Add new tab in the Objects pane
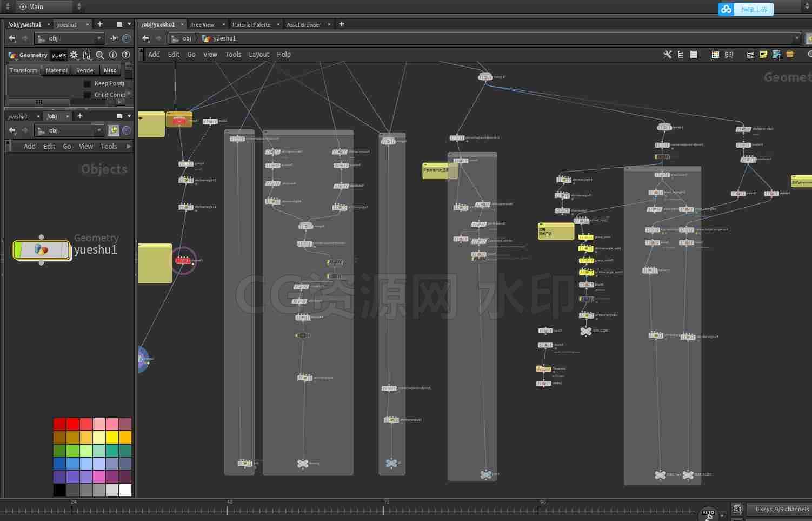This screenshot has width=812, height=521. point(80,116)
